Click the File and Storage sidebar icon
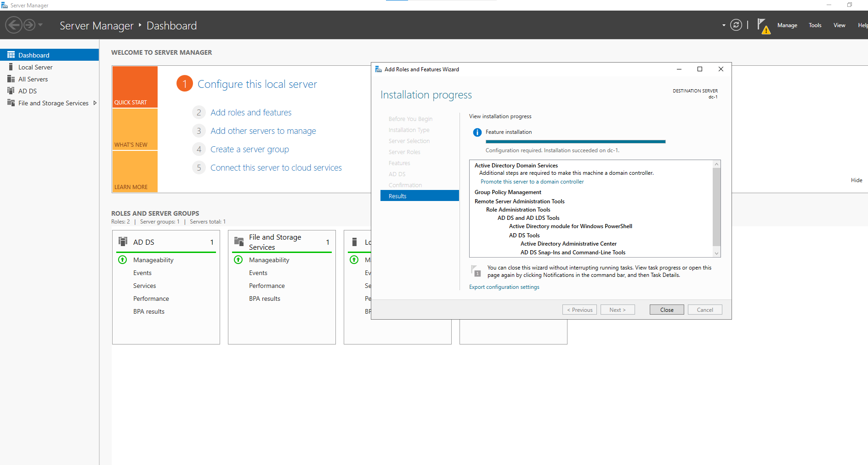 tap(11, 103)
